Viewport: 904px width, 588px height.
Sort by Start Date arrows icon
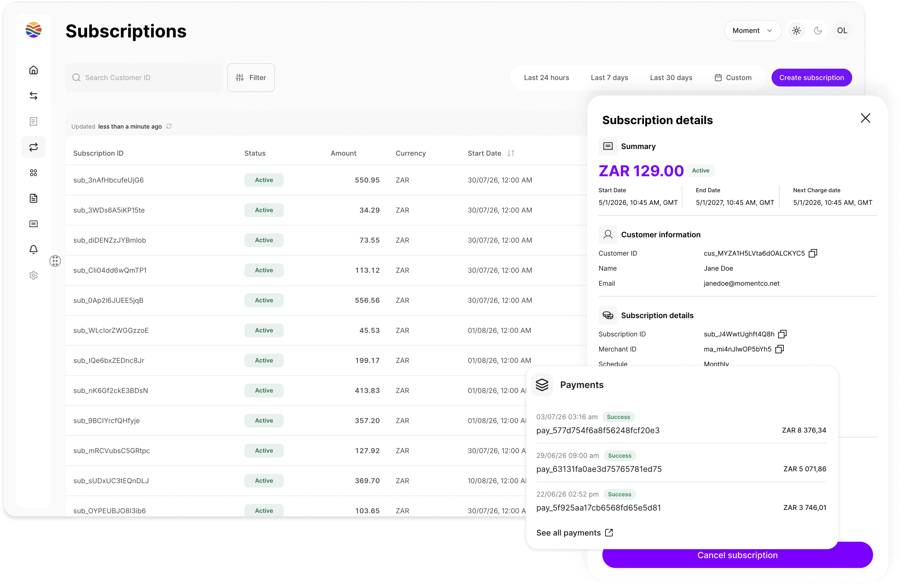511,153
